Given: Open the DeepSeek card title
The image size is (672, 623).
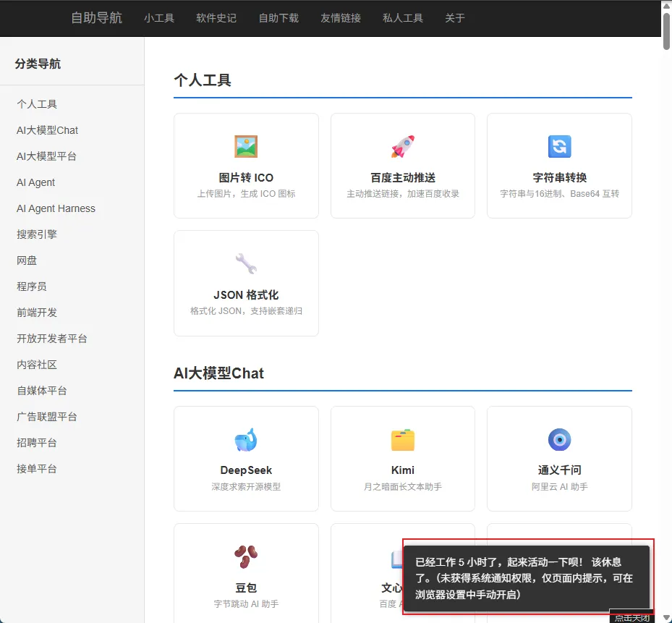Looking at the screenshot, I should coord(246,470).
